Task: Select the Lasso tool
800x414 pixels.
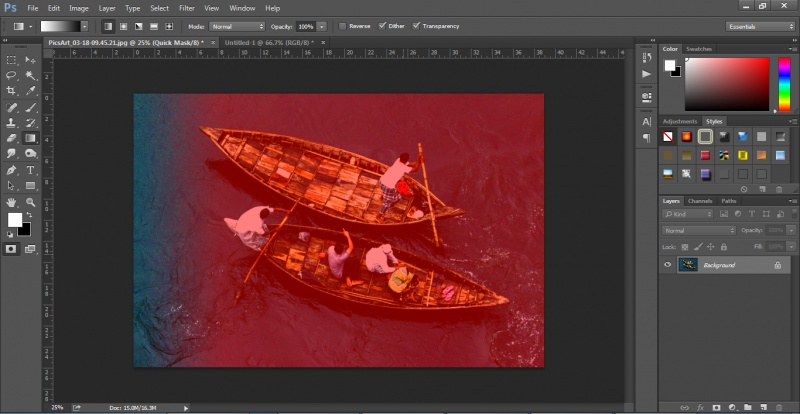Action: click(x=12, y=75)
